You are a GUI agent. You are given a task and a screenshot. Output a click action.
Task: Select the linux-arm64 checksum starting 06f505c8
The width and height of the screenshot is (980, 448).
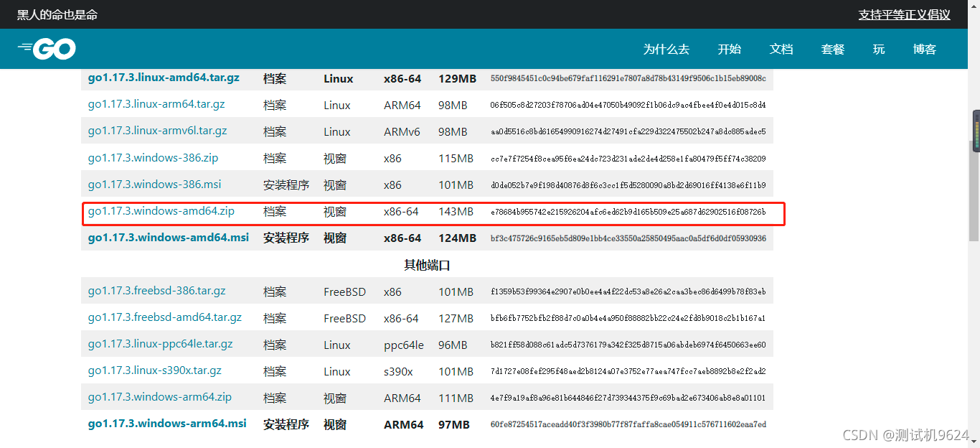[x=628, y=105]
